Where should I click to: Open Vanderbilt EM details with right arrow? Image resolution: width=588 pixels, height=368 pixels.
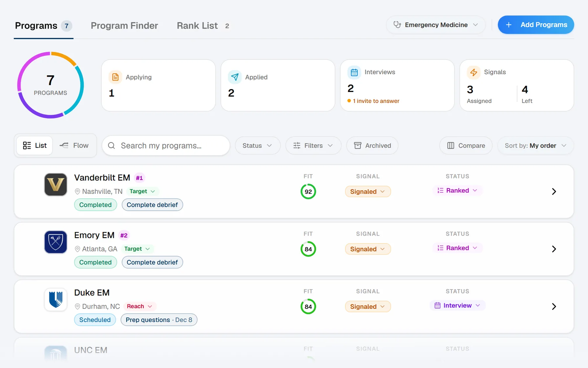554,192
